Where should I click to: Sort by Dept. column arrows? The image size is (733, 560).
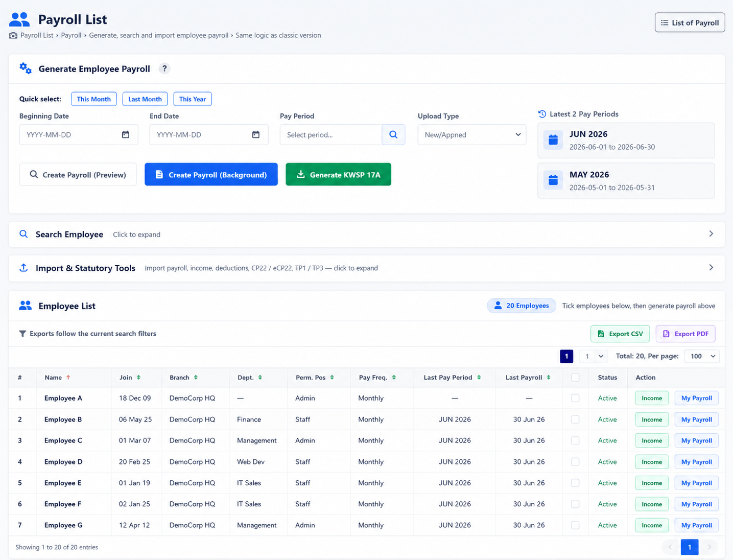pyautogui.click(x=260, y=378)
